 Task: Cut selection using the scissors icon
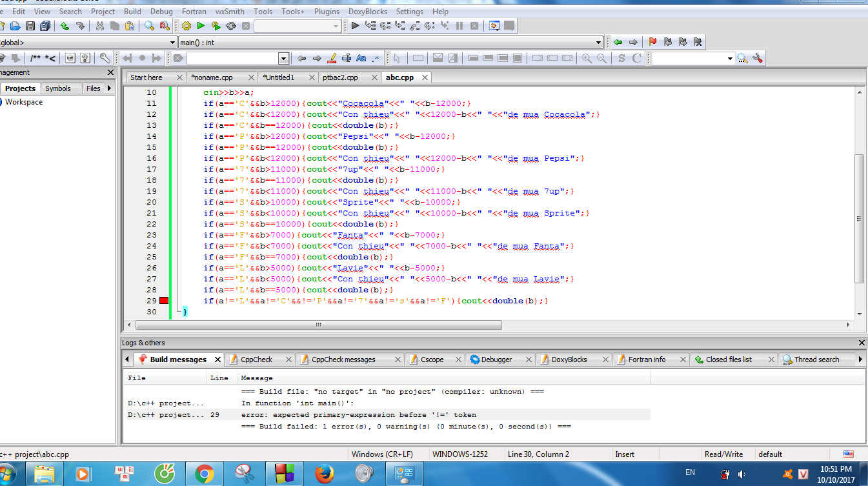pos(99,26)
